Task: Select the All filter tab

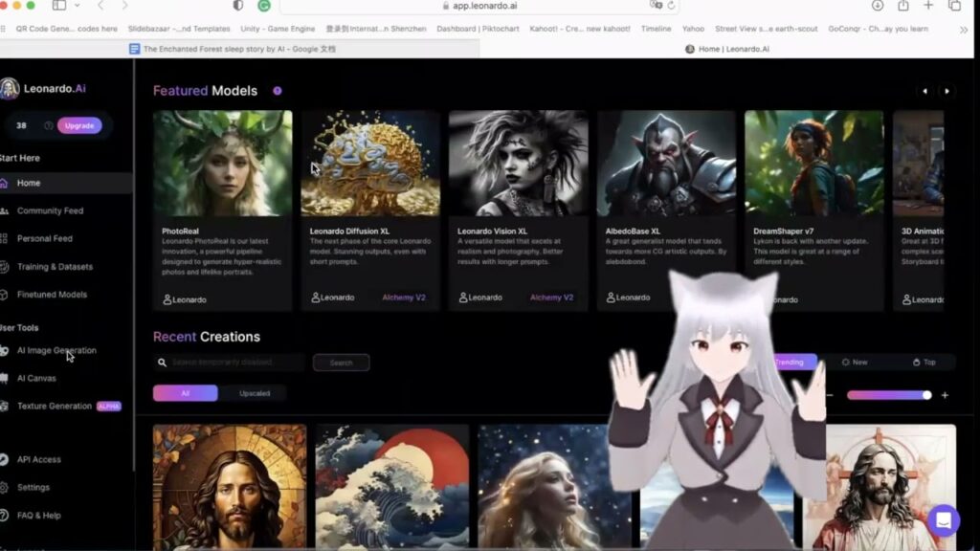Action: pos(185,393)
